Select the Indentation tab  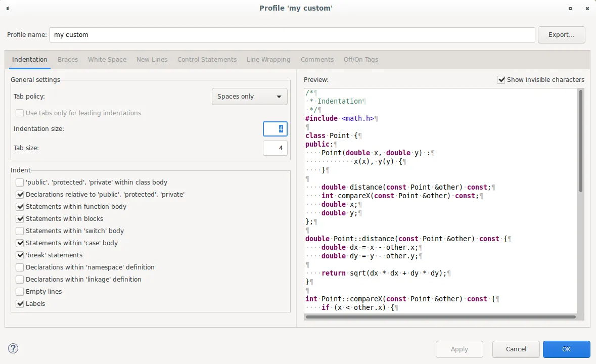click(30, 59)
